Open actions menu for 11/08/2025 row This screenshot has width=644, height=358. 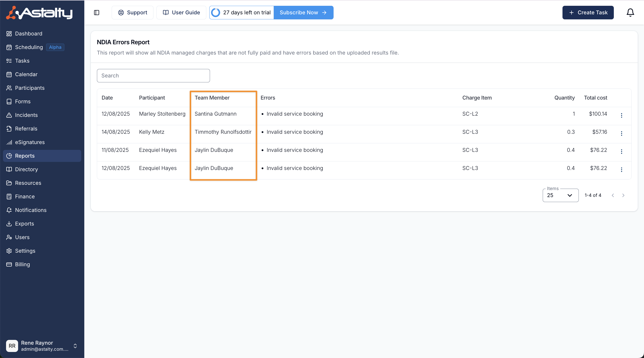(621, 151)
